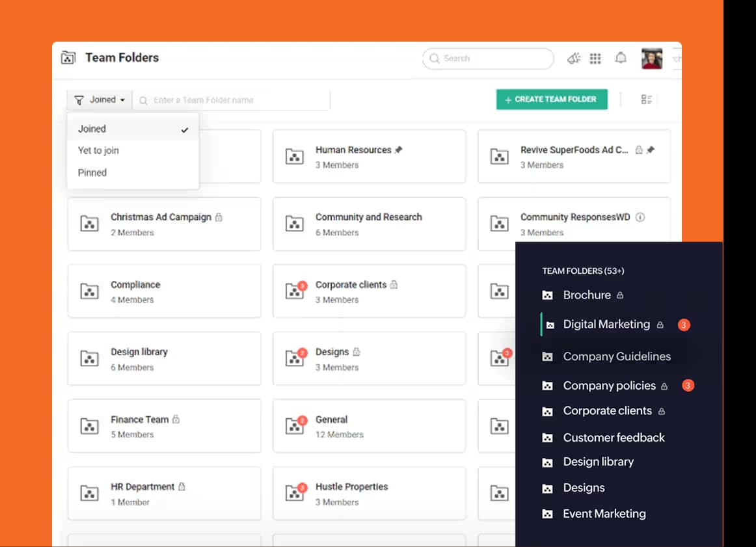Click lock icon beside Finance Team
This screenshot has height=547, width=756.
176,420
